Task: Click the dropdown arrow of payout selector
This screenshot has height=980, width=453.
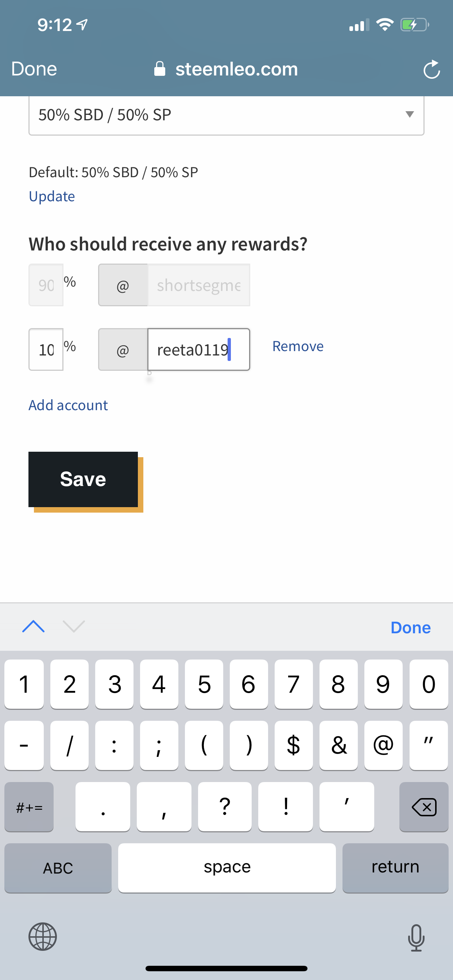Action: point(410,114)
